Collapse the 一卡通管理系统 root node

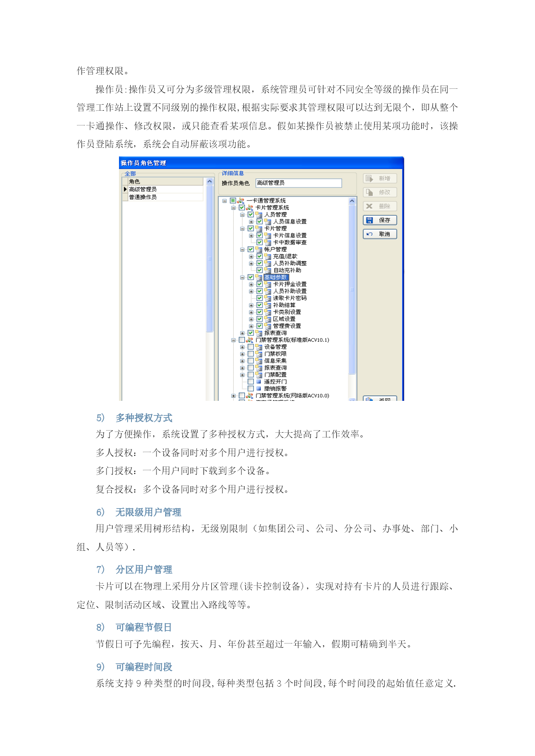click(x=225, y=201)
